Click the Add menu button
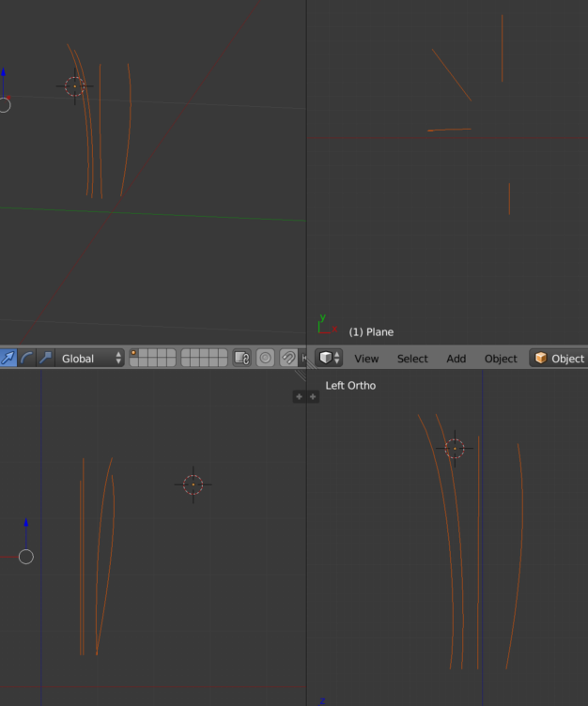Viewport: 588px width, 706px height. click(x=456, y=358)
